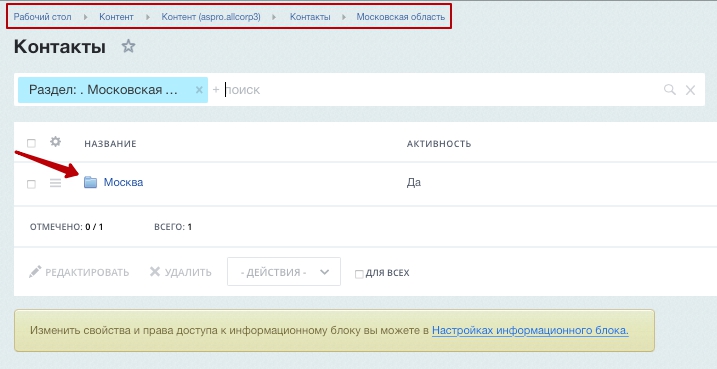Open the Москва section link

coord(123,182)
